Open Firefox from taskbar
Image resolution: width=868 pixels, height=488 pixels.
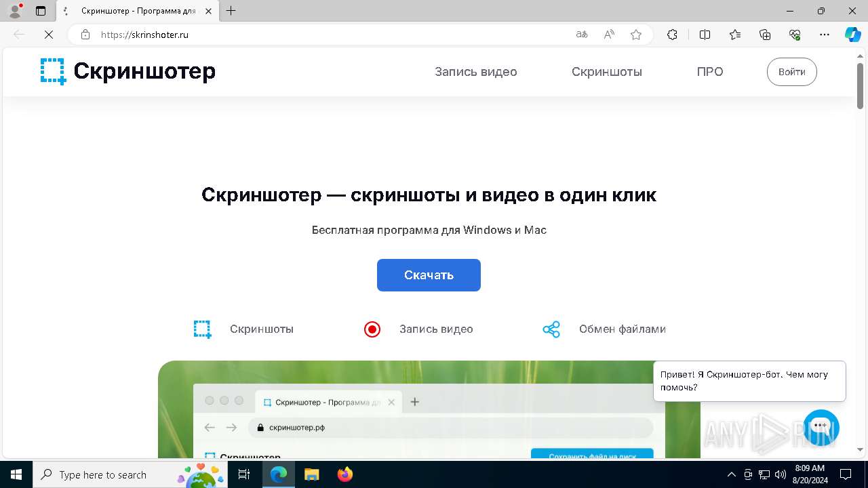(x=345, y=474)
